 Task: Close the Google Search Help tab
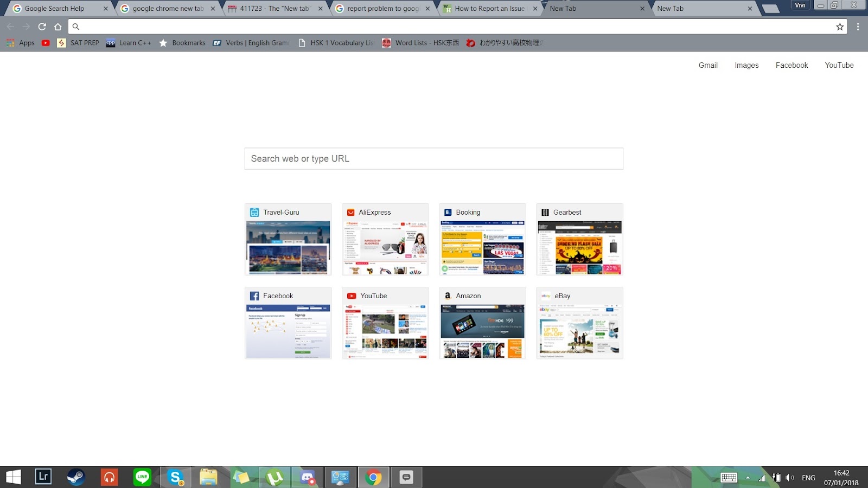click(x=106, y=9)
